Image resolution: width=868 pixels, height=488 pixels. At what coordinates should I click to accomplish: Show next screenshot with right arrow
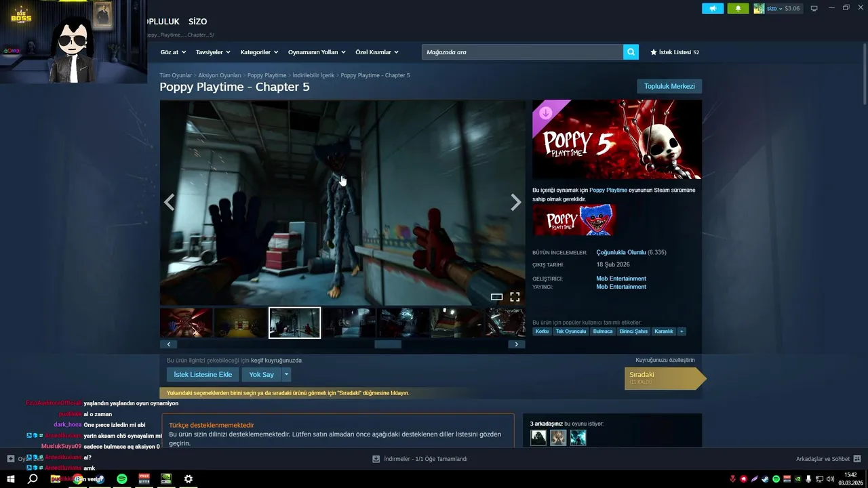point(516,202)
